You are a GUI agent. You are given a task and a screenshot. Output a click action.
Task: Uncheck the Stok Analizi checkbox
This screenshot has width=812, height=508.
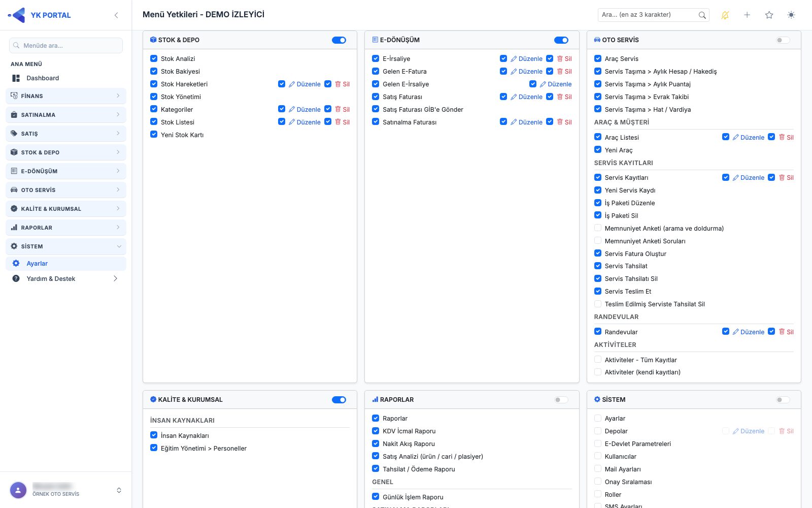point(154,58)
